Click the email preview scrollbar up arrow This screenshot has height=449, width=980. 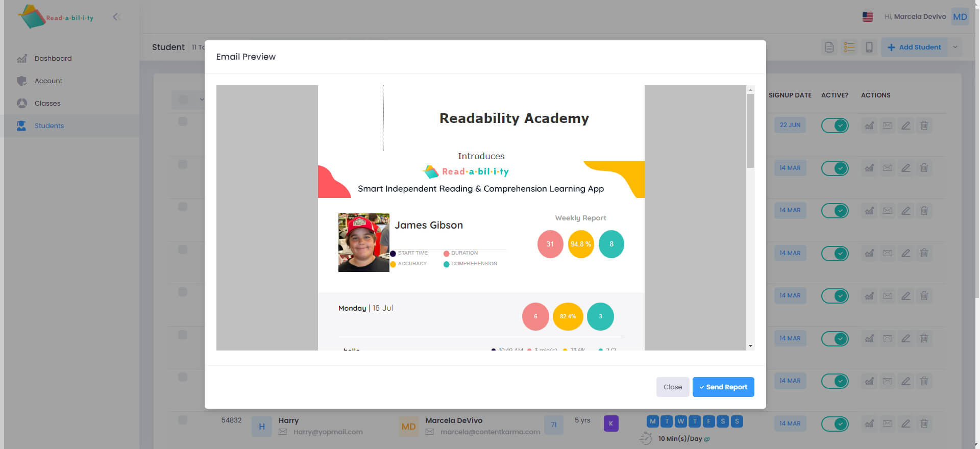click(x=750, y=90)
